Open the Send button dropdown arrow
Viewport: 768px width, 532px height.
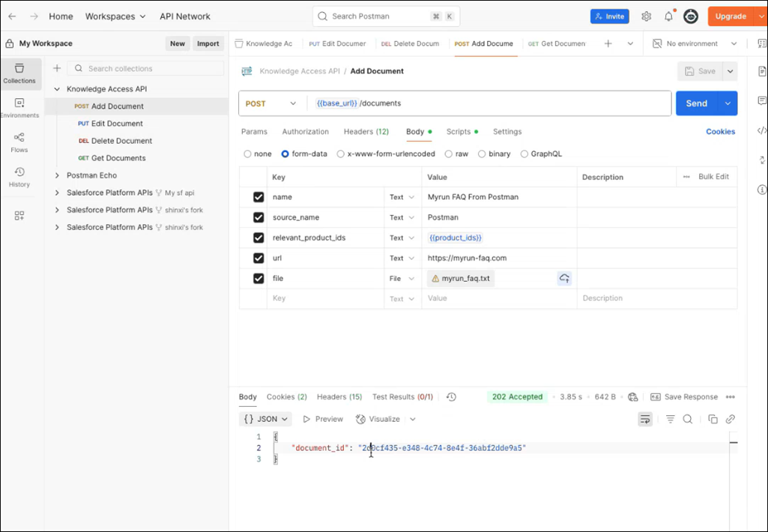pyautogui.click(x=728, y=103)
